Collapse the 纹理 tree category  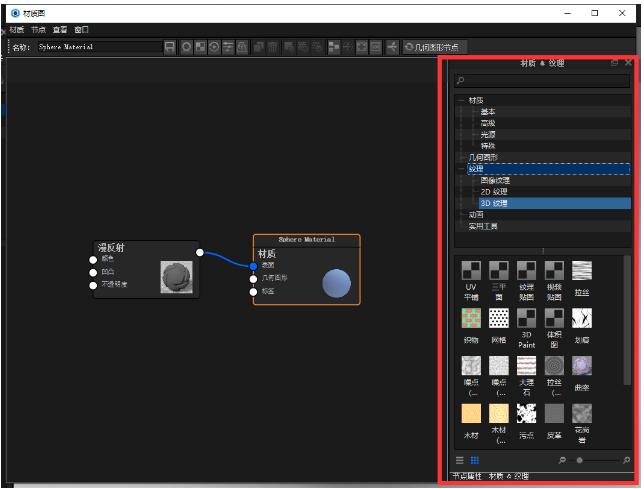[462, 169]
